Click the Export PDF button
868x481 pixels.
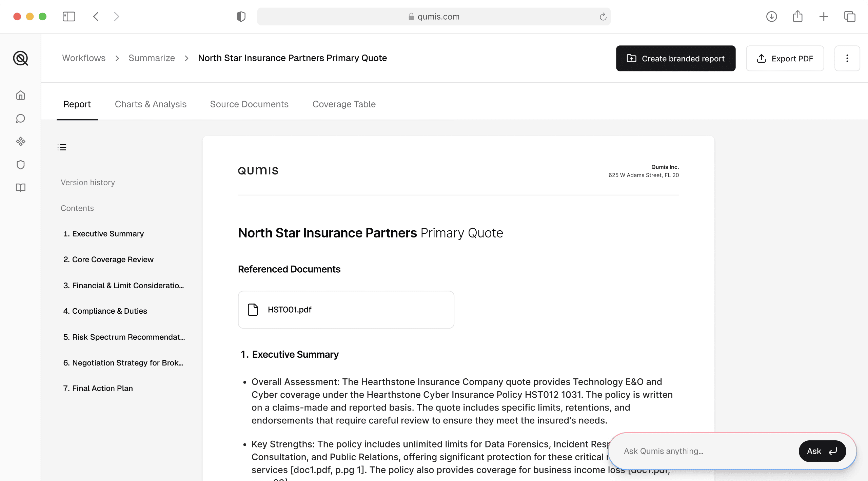click(785, 58)
